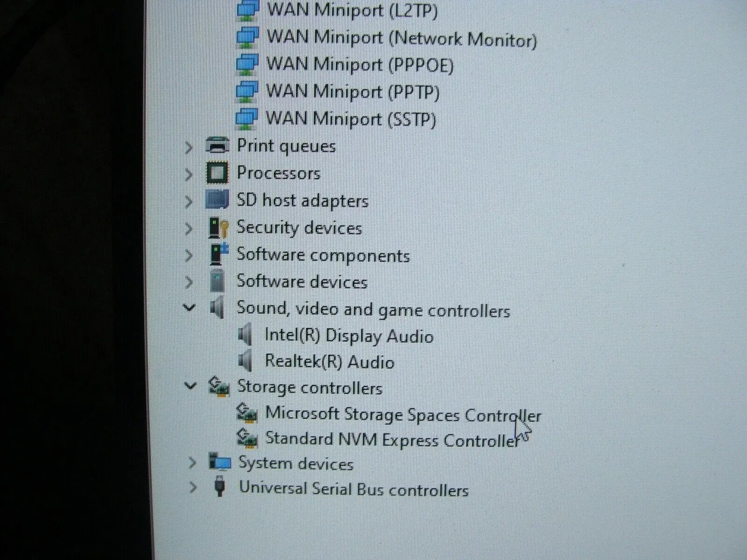
Task: Select the Software components label
Action: point(323,255)
